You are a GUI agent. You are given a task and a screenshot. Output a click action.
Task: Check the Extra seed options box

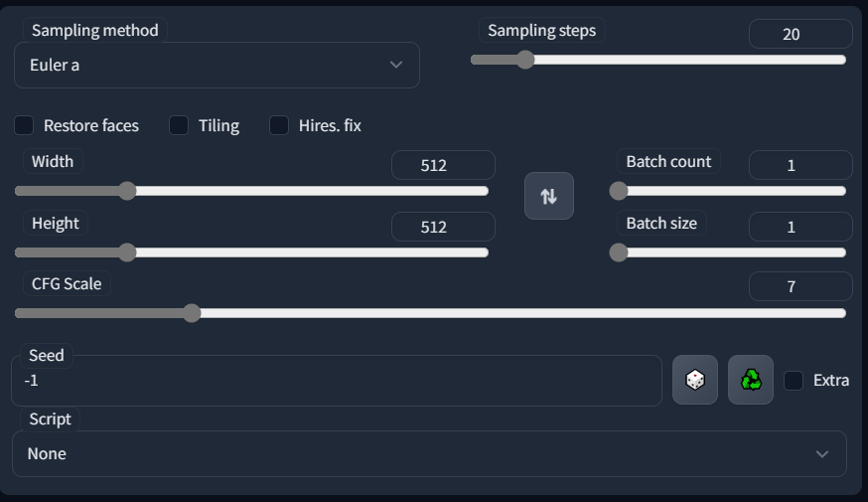point(794,380)
